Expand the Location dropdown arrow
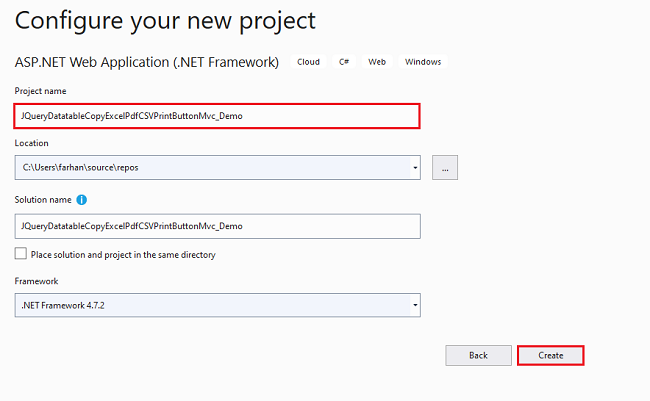The height and width of the screenshot is (401, 650). 415,168
